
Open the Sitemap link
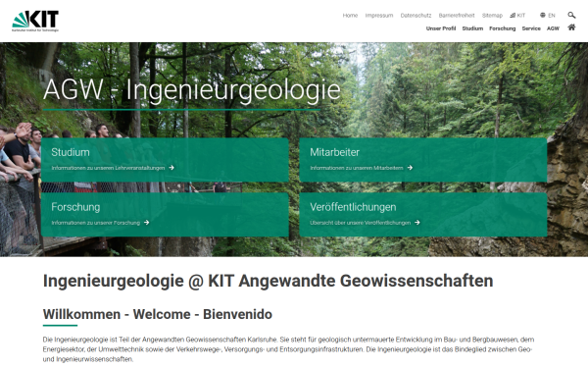492,16
